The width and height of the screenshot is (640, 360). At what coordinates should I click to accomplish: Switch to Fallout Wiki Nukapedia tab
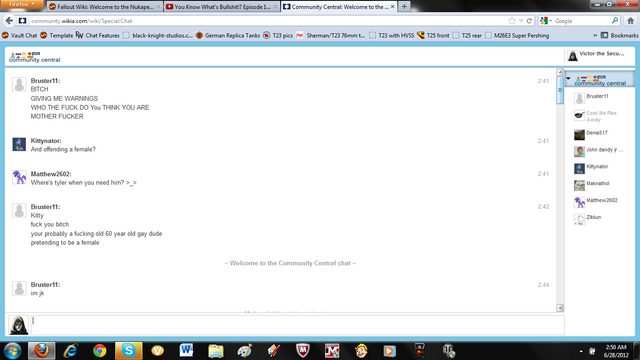(x=104, y=7)
